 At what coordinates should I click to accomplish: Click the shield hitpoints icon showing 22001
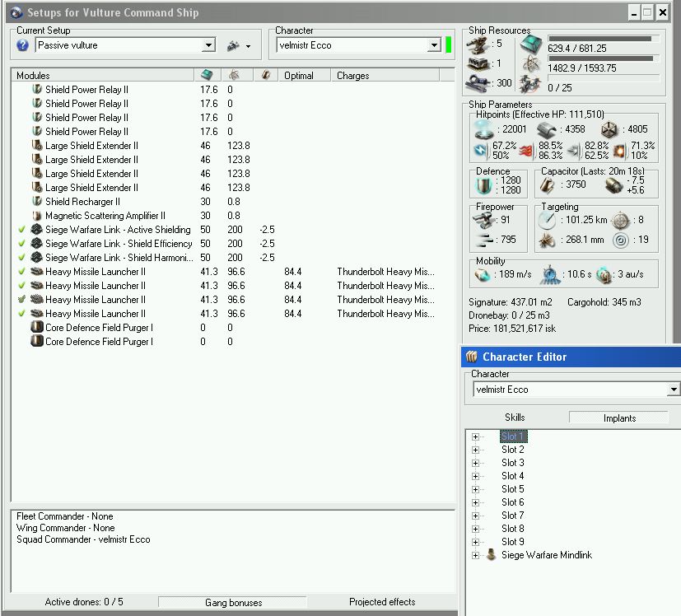[483, 129]
